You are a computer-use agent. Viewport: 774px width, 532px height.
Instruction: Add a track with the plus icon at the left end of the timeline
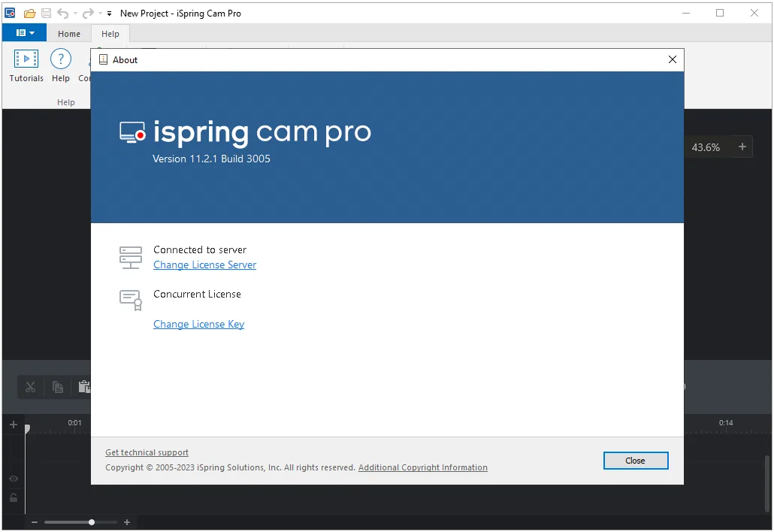14,425
